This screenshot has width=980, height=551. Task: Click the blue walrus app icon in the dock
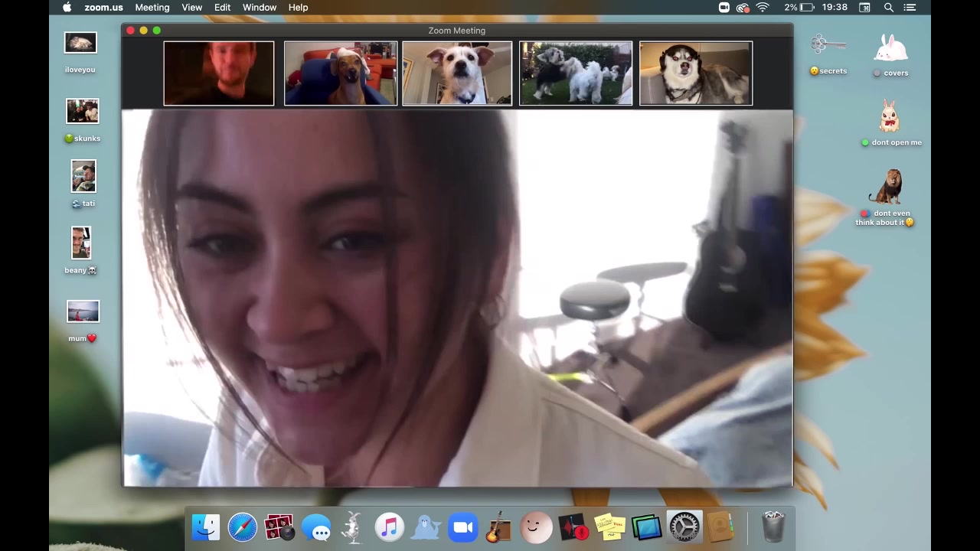coord(426,527)
